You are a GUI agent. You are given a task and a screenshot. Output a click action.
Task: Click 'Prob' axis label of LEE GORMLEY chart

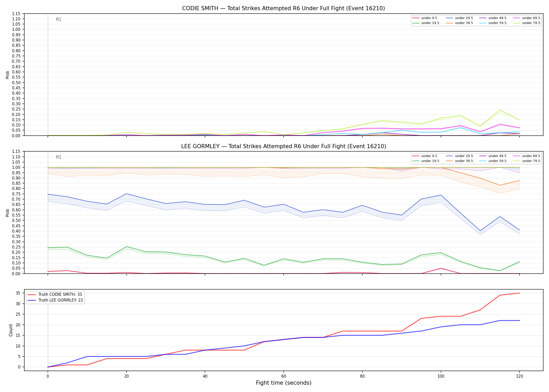click(8, 213)
